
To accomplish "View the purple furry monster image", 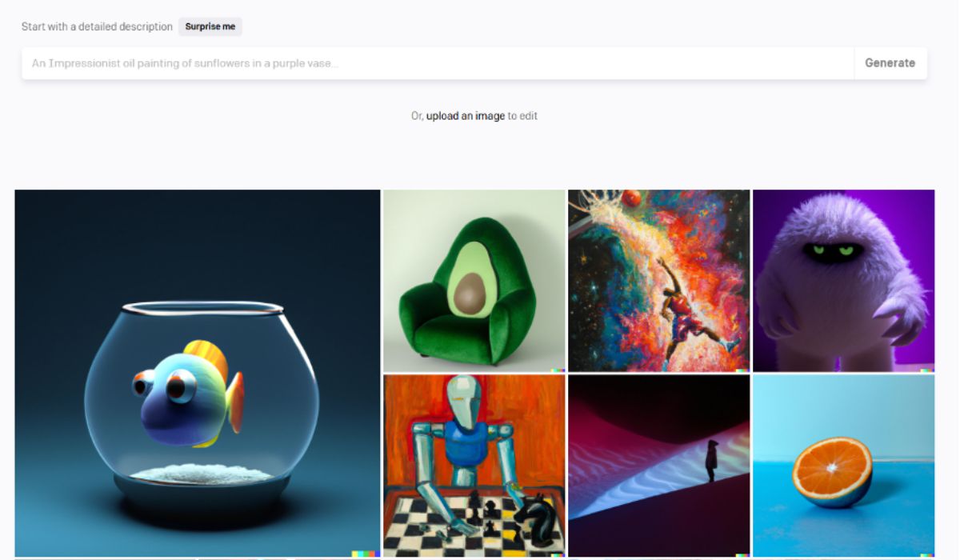I will (x=843, y=281).
